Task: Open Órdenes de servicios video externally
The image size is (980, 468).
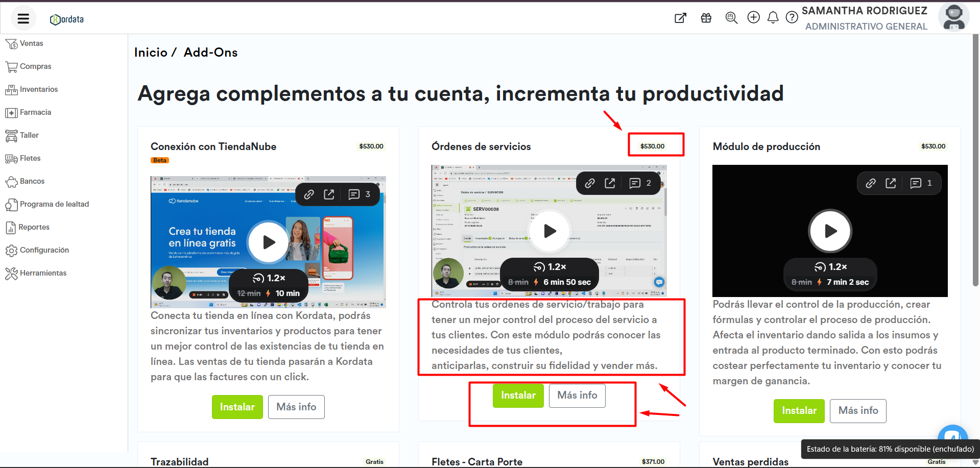Action: pyautogui.click(x=610, y=183)
